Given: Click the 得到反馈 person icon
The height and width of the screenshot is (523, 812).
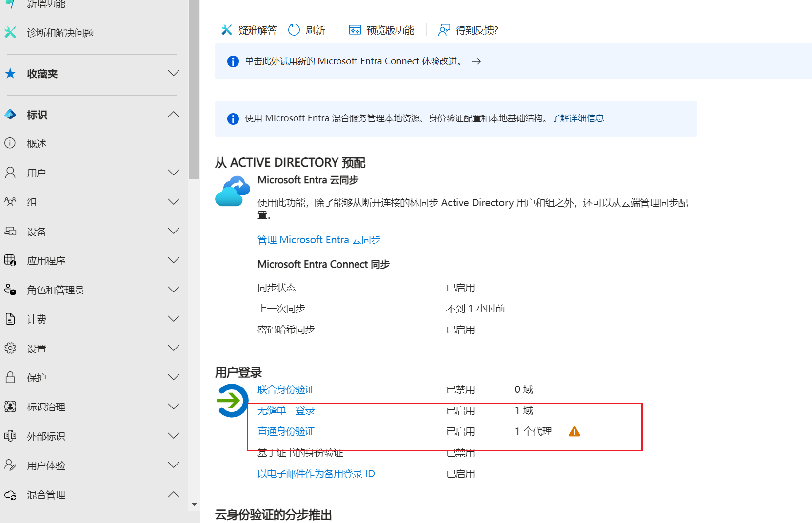Looking at the screenshot, I should pyautogui.click(x=444, y=30).
